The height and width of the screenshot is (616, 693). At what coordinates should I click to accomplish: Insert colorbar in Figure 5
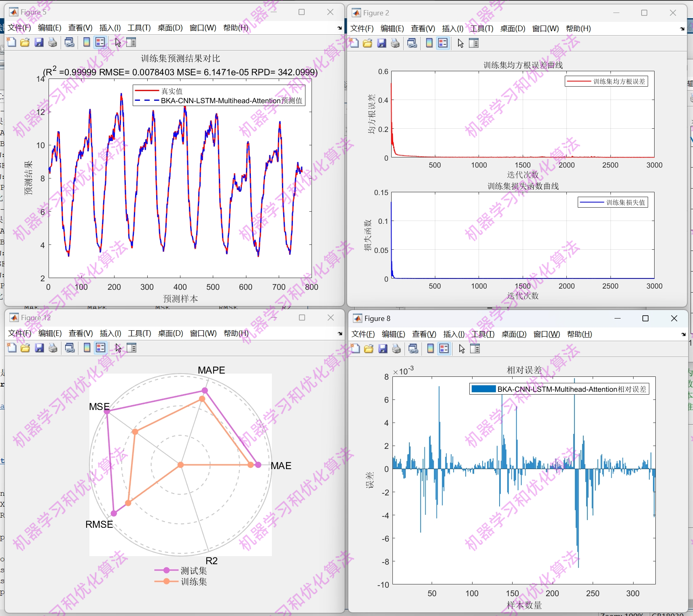click(x=87, y=42)
